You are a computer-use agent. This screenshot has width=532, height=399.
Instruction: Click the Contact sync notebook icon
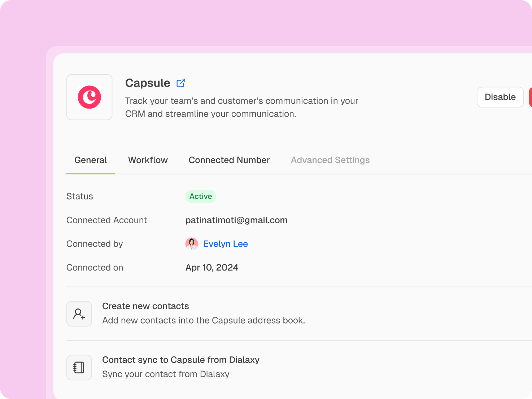coord(79,368)
